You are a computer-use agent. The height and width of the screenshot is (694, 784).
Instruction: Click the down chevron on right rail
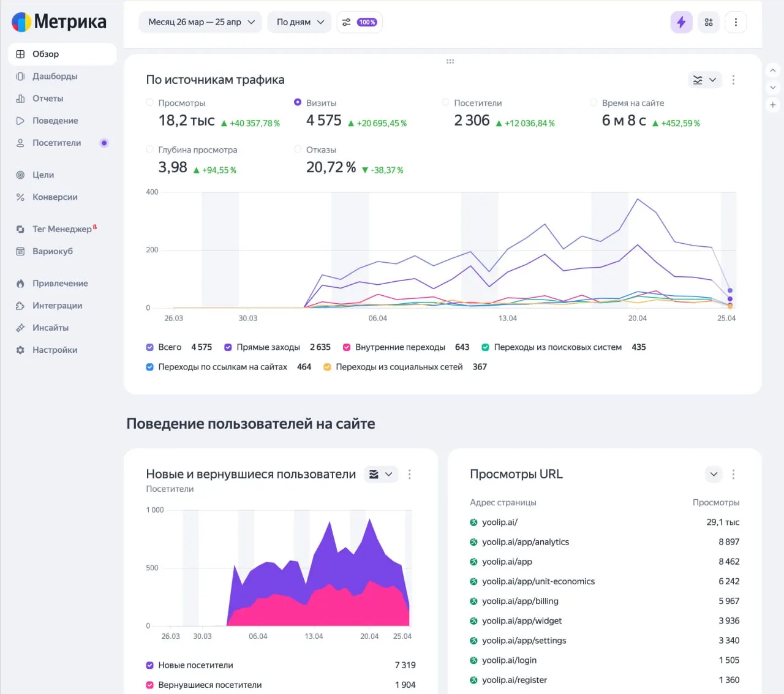click(x=773, y=88)
